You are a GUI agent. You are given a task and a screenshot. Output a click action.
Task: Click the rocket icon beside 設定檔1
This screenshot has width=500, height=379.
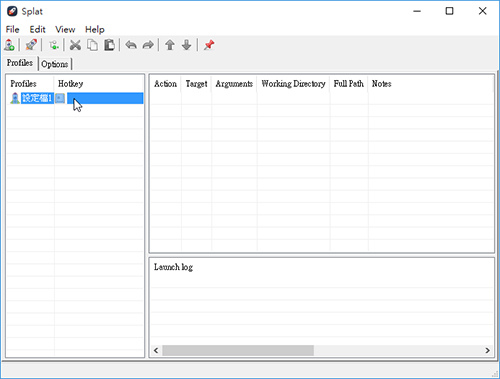click(x=15, y=98)
